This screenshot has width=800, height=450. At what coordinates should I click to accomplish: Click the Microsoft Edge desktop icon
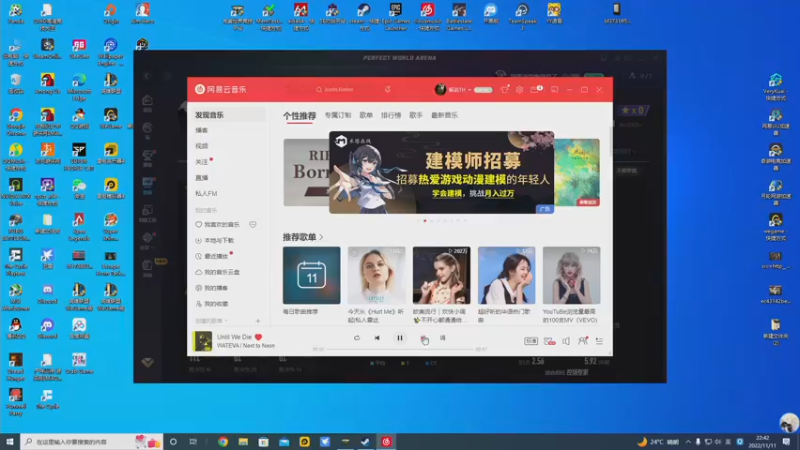(x=79, y=87)
